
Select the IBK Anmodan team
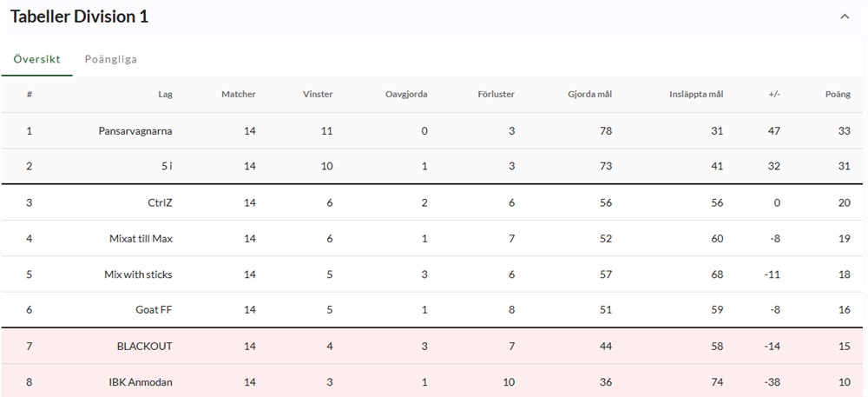(140, 382)
